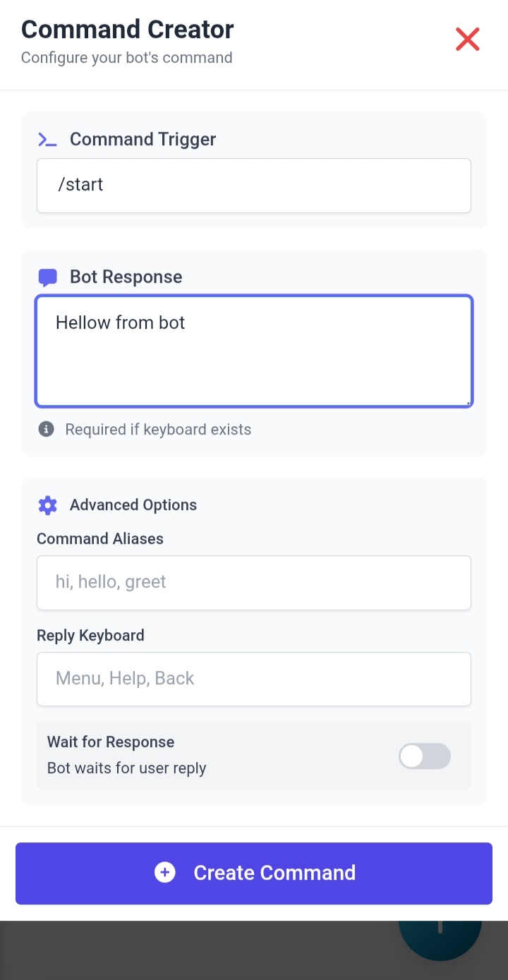
Task: Click the Command Creator title
Action: pos(128,30)
